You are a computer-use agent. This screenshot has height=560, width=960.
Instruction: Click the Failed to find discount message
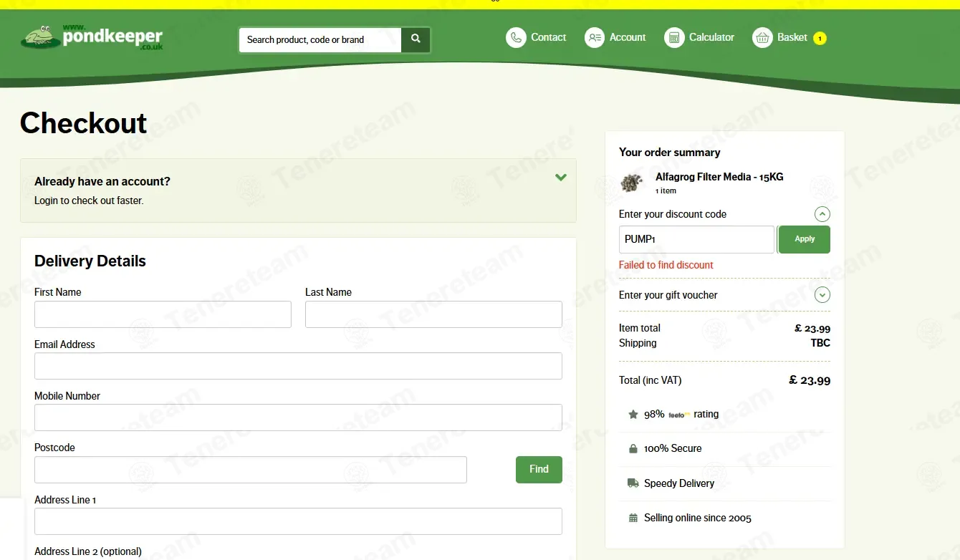pyautogui.click(x=666, y=265)
